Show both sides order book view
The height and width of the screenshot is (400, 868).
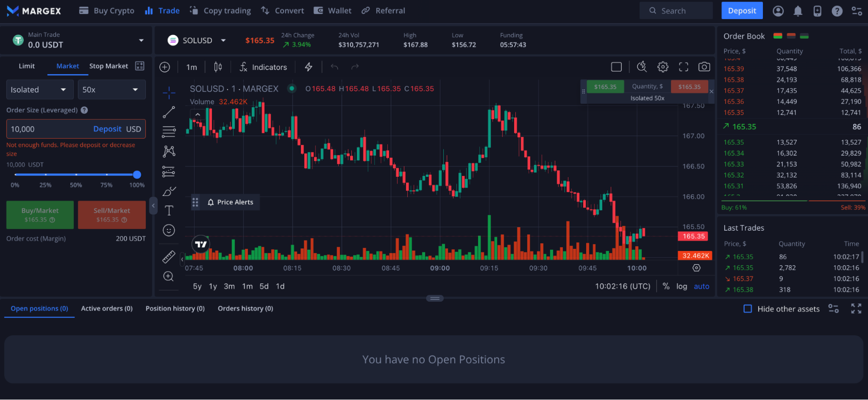pos(778,36)
